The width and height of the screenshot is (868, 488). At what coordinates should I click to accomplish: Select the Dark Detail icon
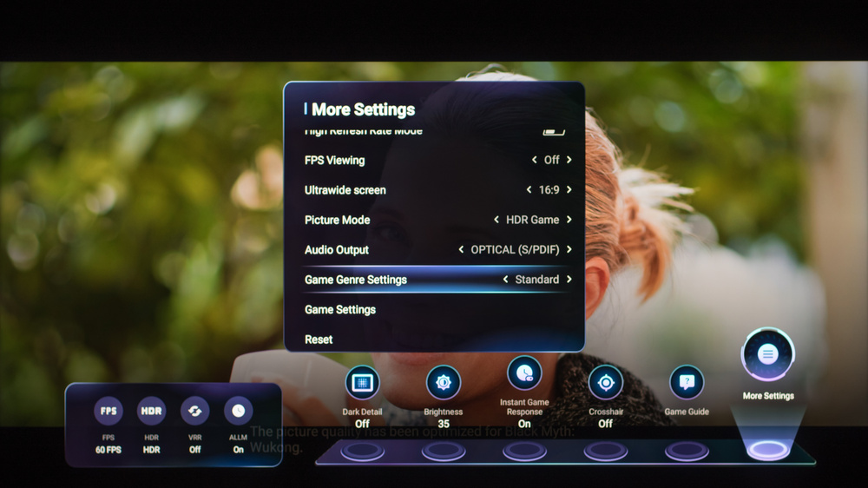click(362, 383)
